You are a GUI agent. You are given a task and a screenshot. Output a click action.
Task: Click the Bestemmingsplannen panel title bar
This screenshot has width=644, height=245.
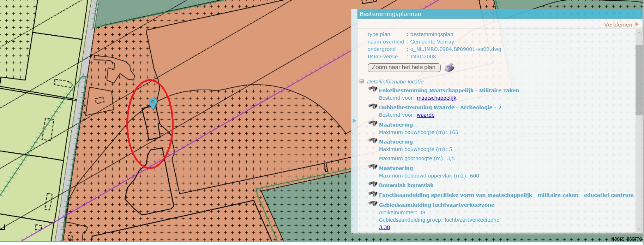click(x=499, y=14)
